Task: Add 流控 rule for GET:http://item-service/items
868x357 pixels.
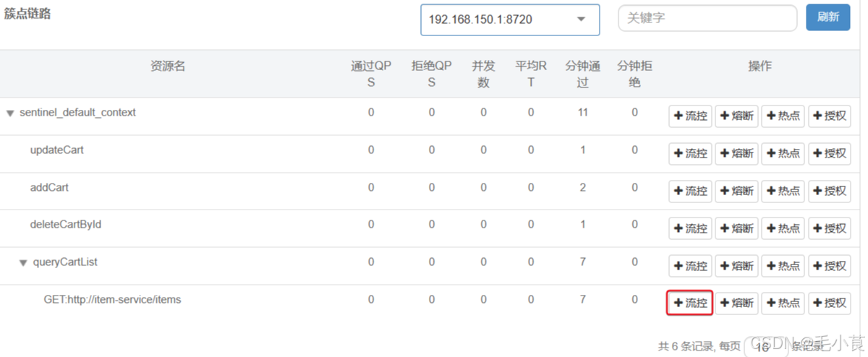Action: click(x=690, y=304)
